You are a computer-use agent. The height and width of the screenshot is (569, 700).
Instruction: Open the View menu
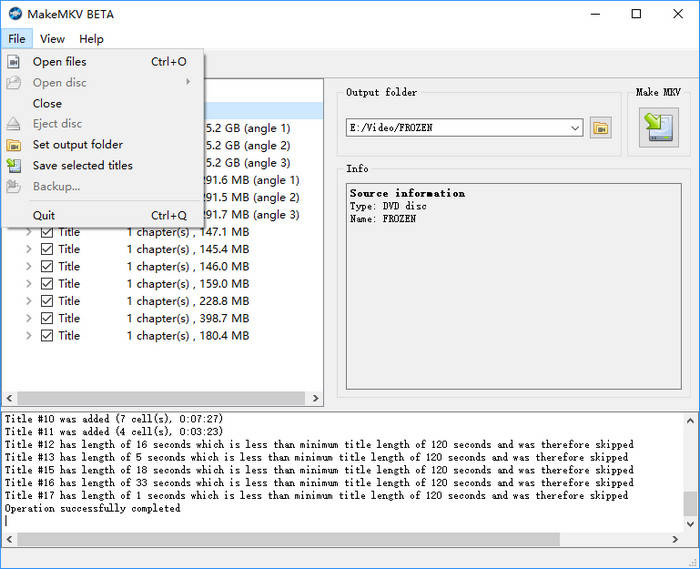tap(52, 39)
